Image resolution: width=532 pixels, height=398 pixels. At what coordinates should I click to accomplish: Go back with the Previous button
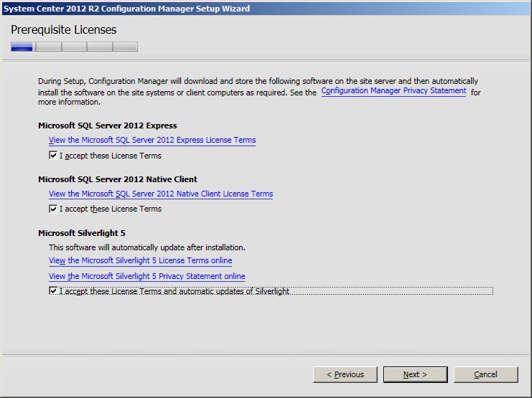point(345,374)
